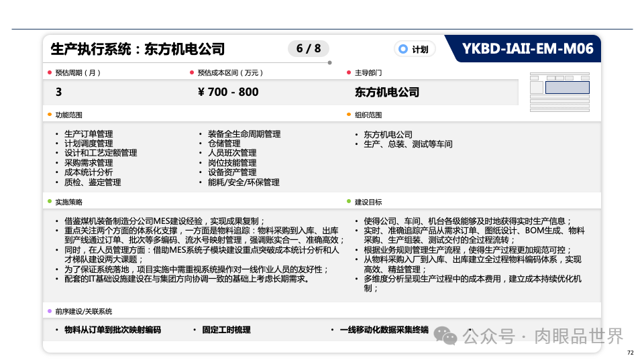The image size is (644, 362).
Task: Click the 主导部门 label
Action: tap(368, 73)
